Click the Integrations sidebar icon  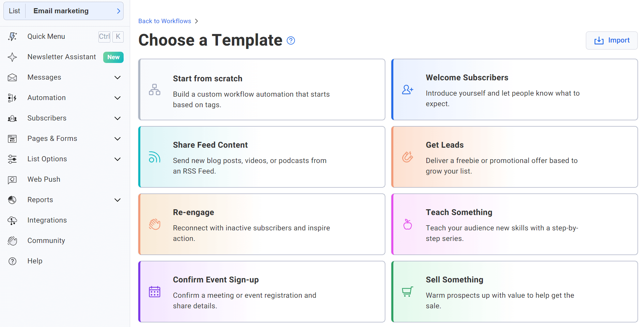pos(12,220)
